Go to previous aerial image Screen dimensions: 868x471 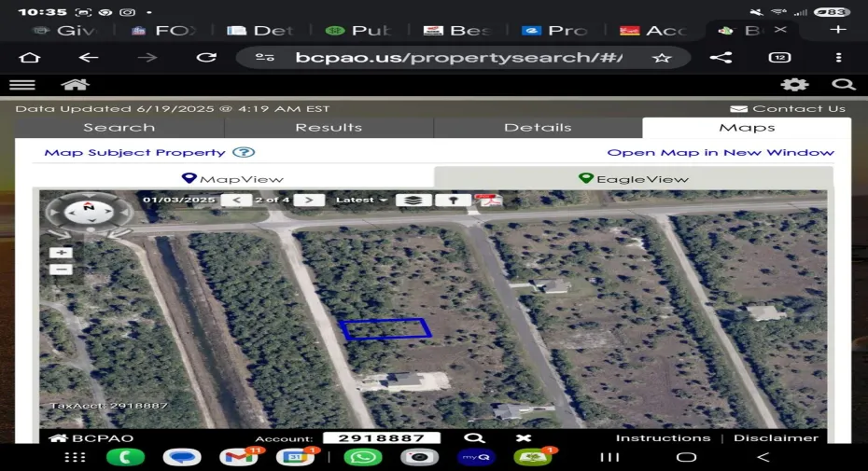point(239,200)
